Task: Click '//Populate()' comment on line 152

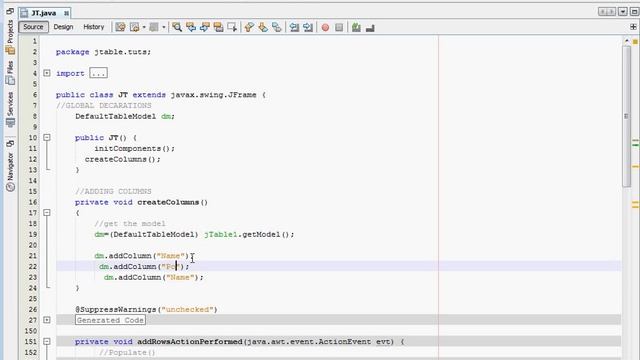Action: (x=127, y=352)
